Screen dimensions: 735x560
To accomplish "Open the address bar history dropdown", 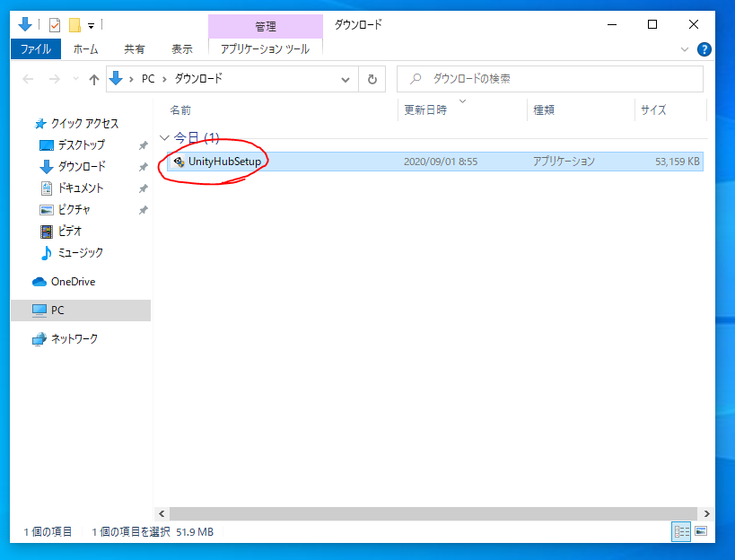I will click(x=346, y=79).
